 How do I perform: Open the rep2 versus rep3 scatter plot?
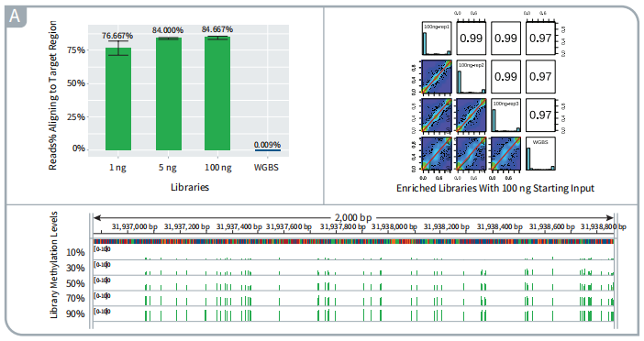[x=472, y=115]
